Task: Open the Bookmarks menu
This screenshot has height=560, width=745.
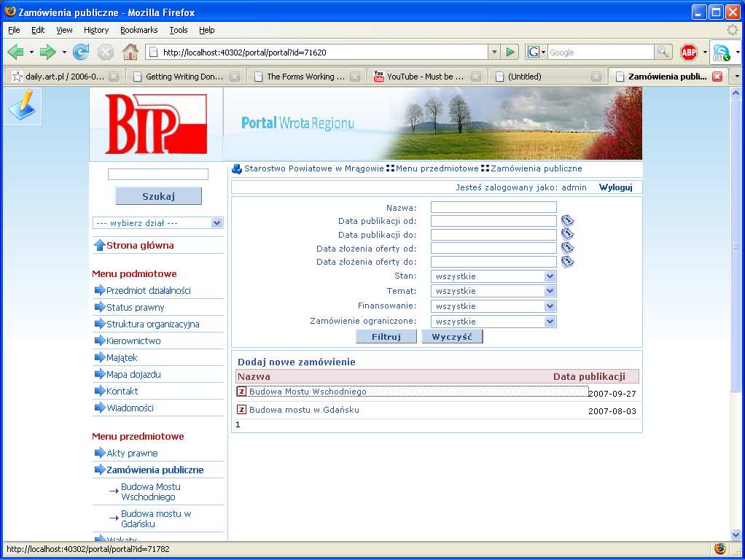Action: [x=139, y=30]
